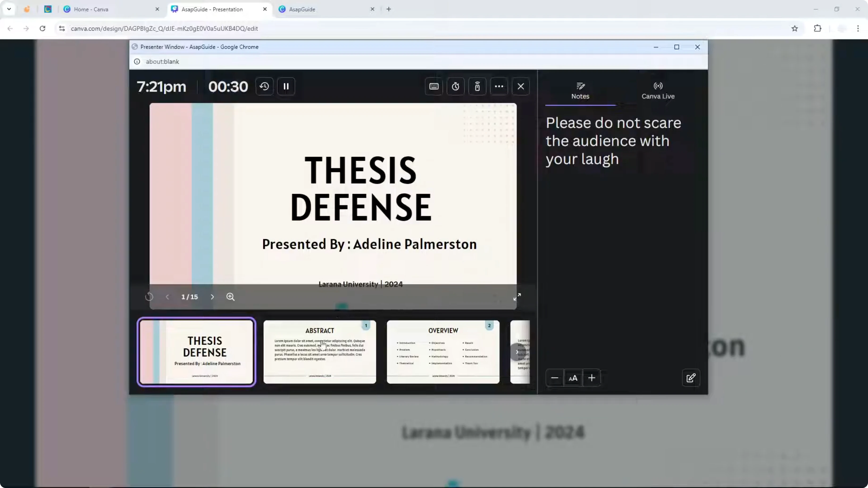View site information icon in main address bar
The image size is (868, 488).
click(x=62, y=28)
